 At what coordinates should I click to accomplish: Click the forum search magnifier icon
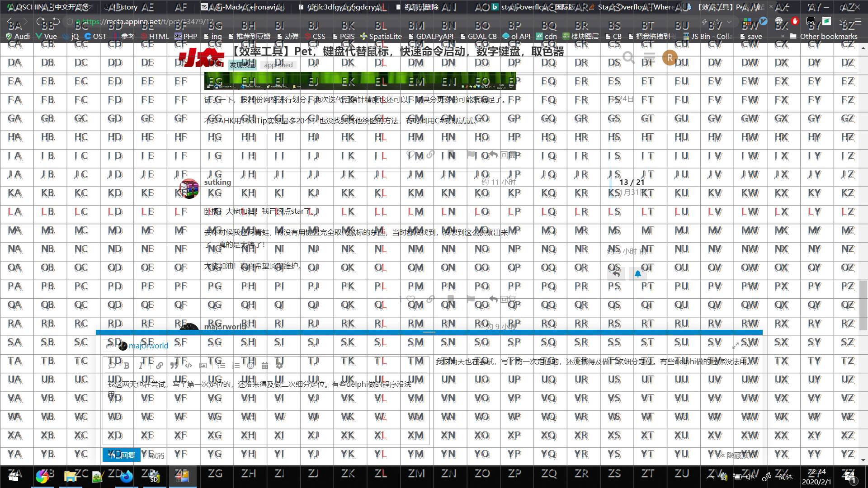click(x=628, y=57)
